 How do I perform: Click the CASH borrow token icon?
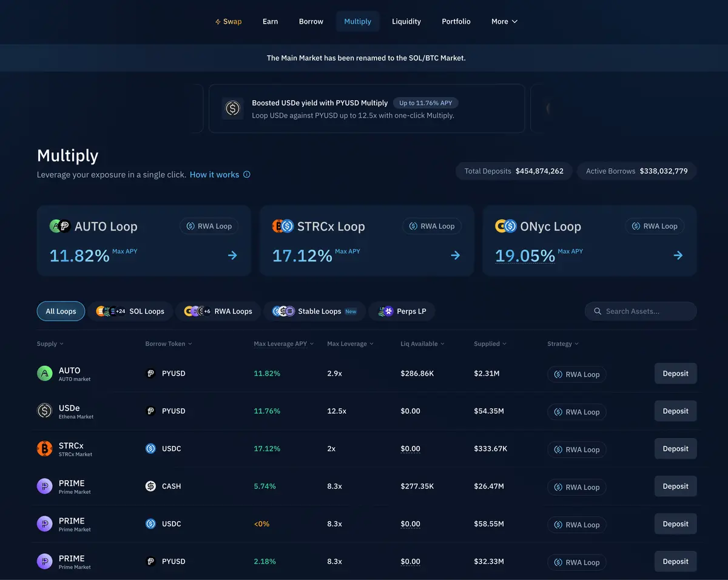pyautogui.click(x=151, y=487)
